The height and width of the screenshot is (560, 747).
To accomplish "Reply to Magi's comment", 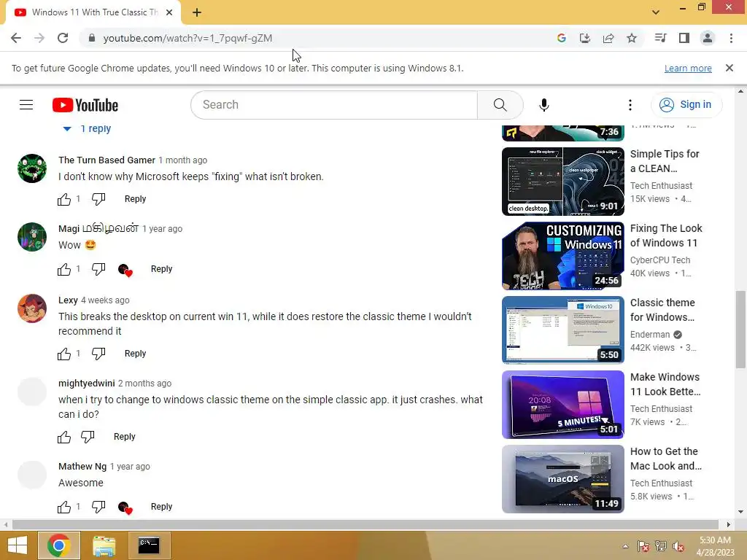I will pos(161,269).
